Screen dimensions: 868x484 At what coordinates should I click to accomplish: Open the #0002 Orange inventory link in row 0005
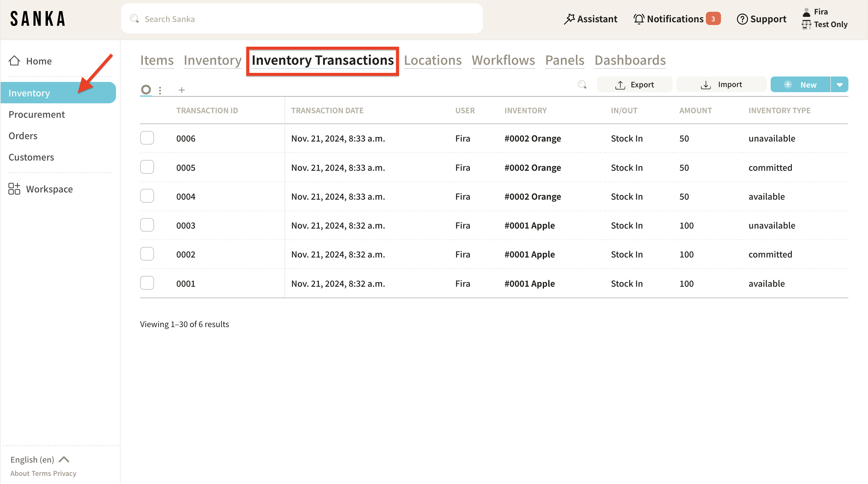click(x=532, y=167)
